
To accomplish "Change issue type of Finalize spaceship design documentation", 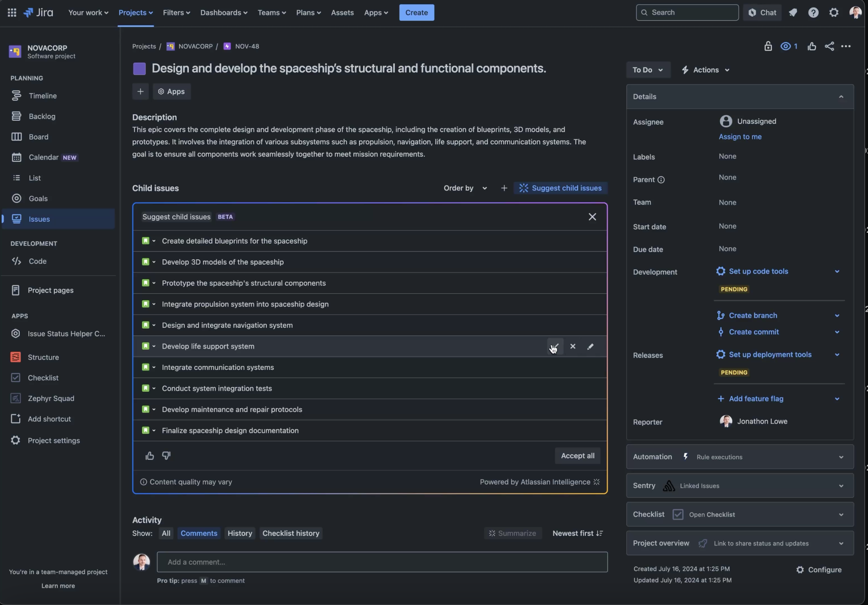I will tap(149, 430).
